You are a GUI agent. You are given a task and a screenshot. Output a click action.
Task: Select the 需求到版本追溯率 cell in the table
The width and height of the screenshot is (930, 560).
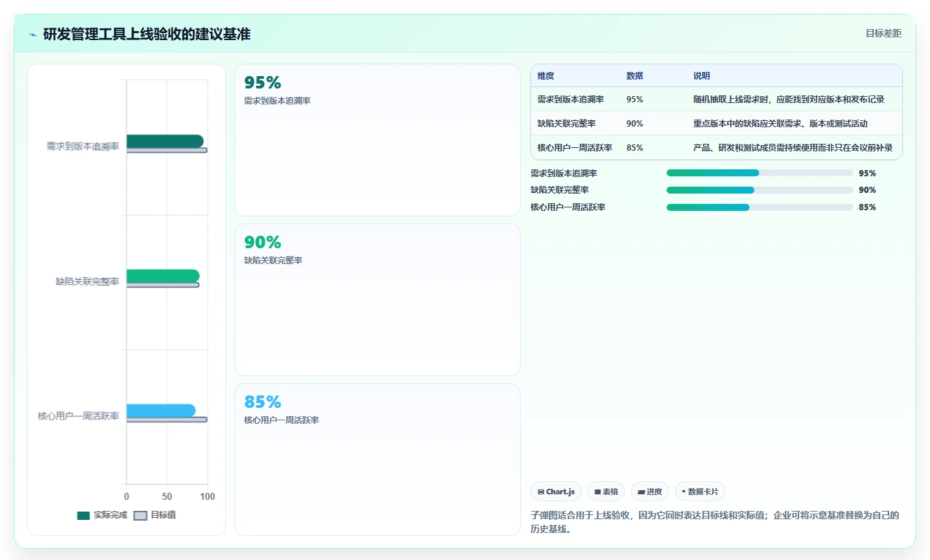[570, 100]
